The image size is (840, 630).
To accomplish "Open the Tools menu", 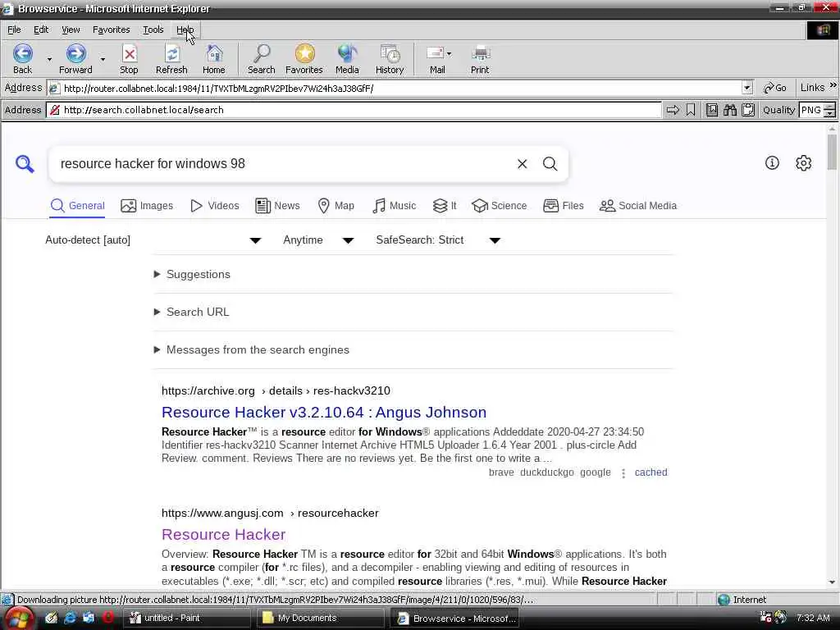I will coord(153,30).
